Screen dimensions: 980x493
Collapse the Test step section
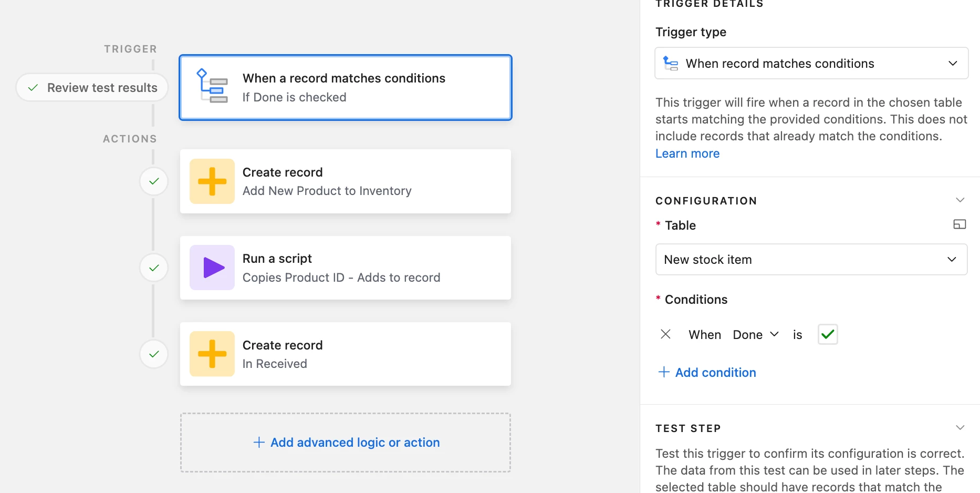960,428
